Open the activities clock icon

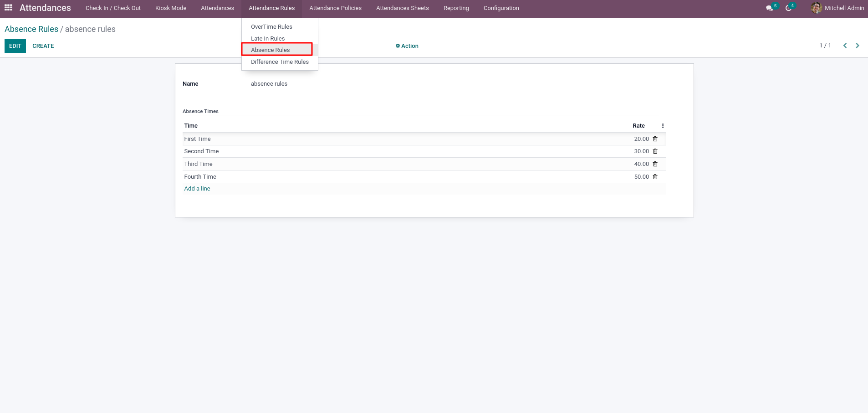pos(788,8)
